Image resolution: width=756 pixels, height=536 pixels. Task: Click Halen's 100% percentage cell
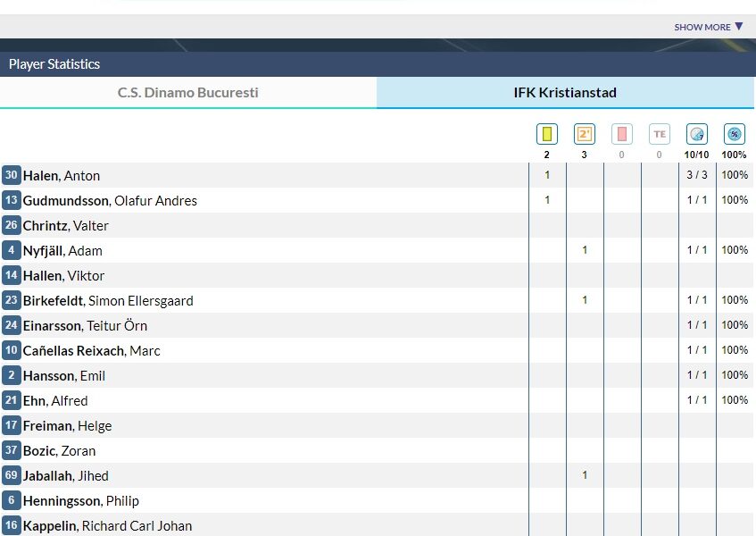(x=735, y=175)
